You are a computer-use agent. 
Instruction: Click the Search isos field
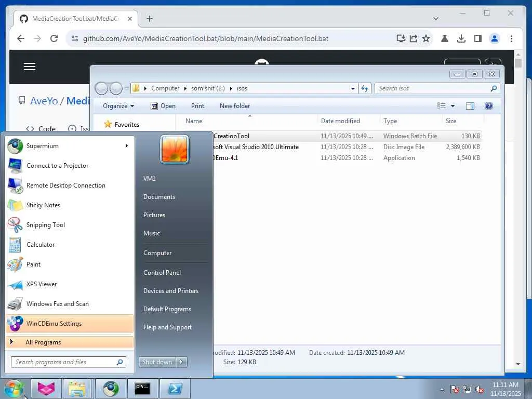[437, 88]
